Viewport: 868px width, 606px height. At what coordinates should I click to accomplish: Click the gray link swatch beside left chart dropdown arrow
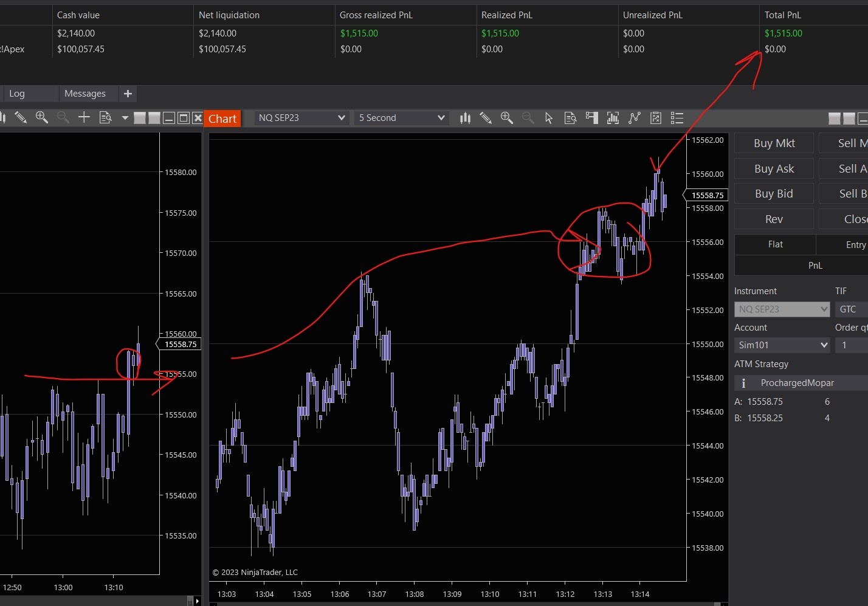(x=140, y=118)
